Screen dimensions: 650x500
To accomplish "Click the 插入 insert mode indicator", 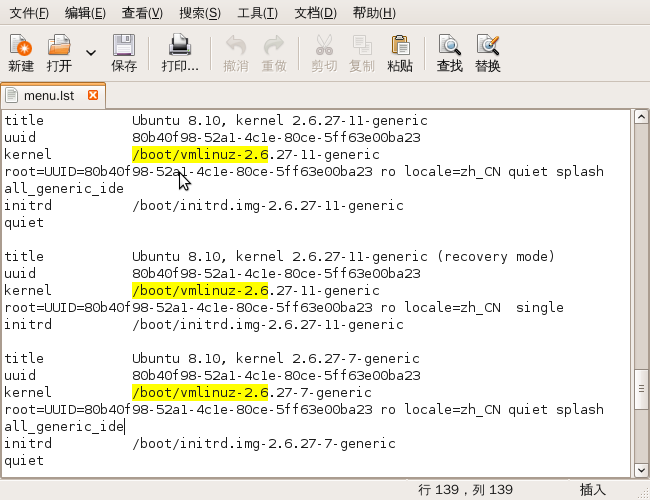I will click(592, 490).
